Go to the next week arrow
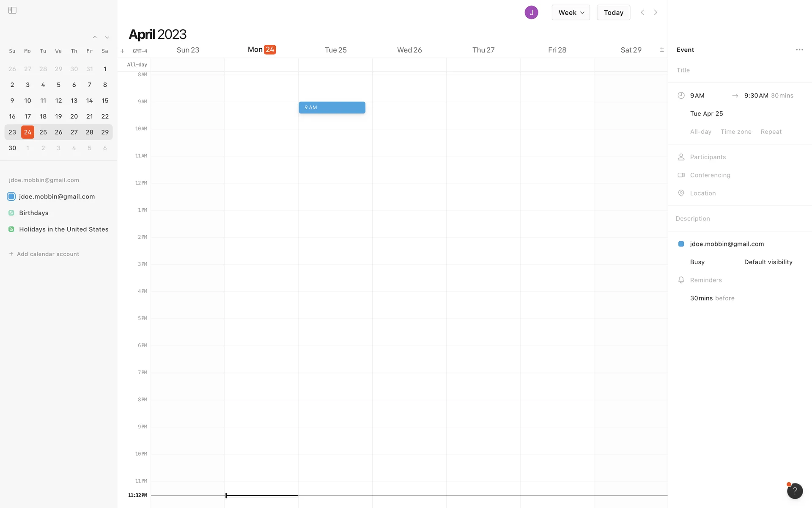Image resolution: width=812 pixels, height=508 pixels. pos(656,12)
